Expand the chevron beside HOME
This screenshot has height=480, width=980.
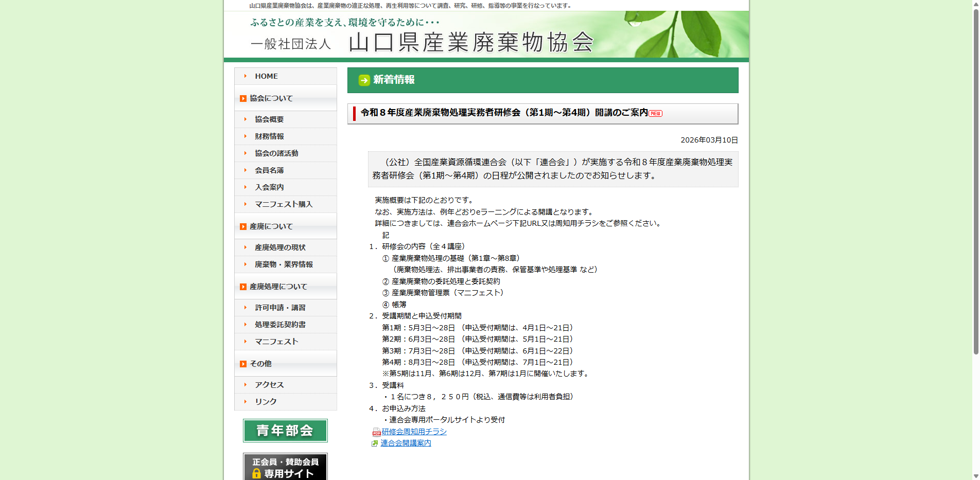tap(246, 76)
